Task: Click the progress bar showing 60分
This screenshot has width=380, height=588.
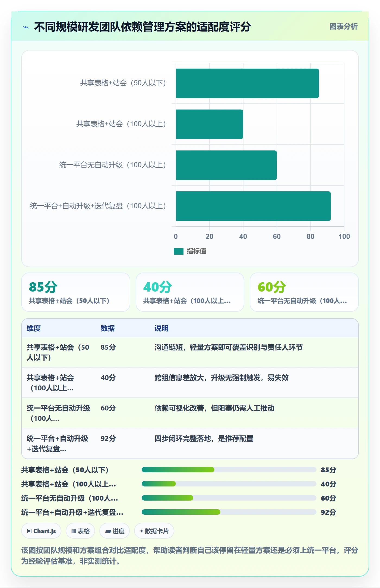Action: [229, 498]
